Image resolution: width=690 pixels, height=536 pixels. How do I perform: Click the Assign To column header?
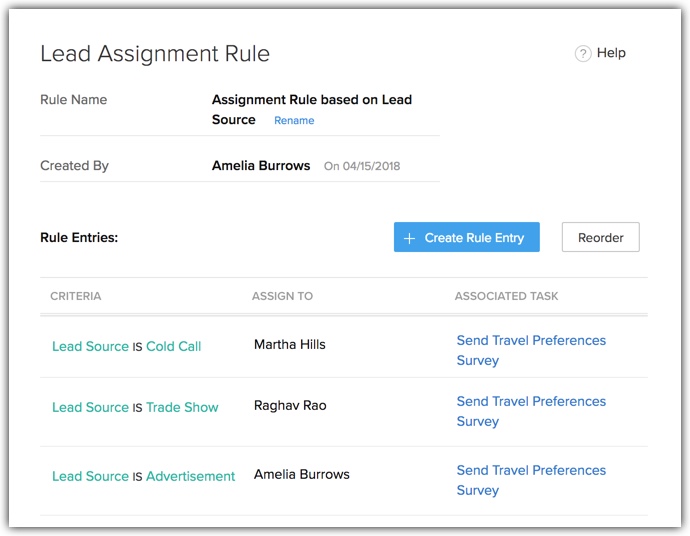pyautogui.click(x=282, y=297)
